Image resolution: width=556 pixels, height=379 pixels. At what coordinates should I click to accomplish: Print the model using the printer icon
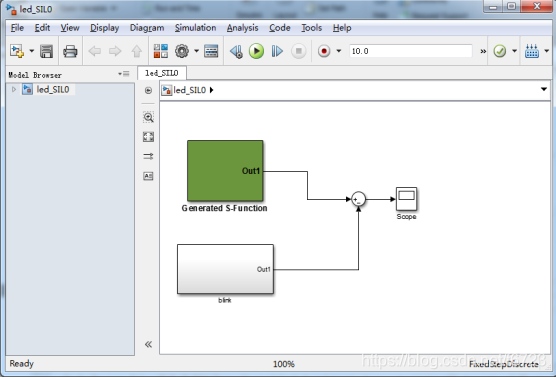coord(70,51)
